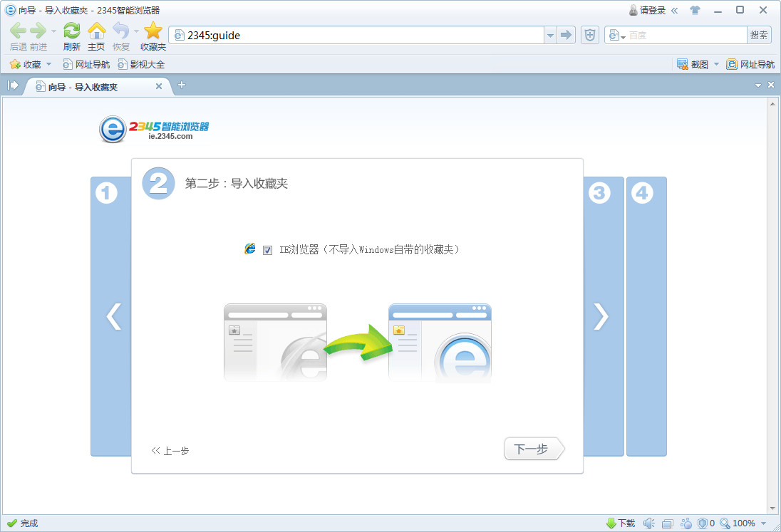781x532 pixels.
Task: Select the 向导 - 导入收藏夹 tab
Action: [x=97, y=87]
